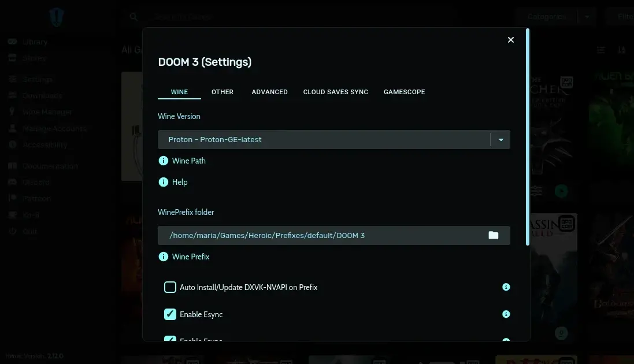Click the search magnifier icon
Viewport: 634px width, 364px height.
[x=134, y=17]
